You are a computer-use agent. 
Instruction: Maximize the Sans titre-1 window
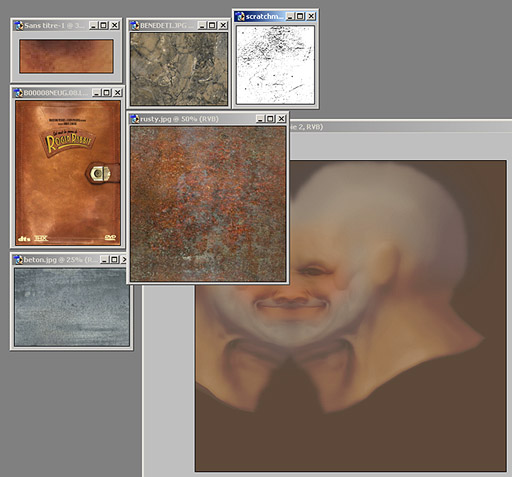[x=104, y=25]
